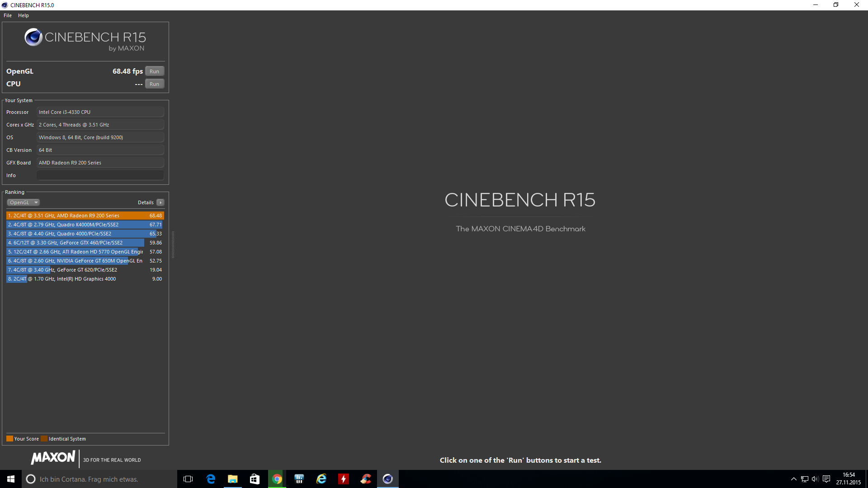Launch Microsoft Edge from taskbar

point(211,479)
